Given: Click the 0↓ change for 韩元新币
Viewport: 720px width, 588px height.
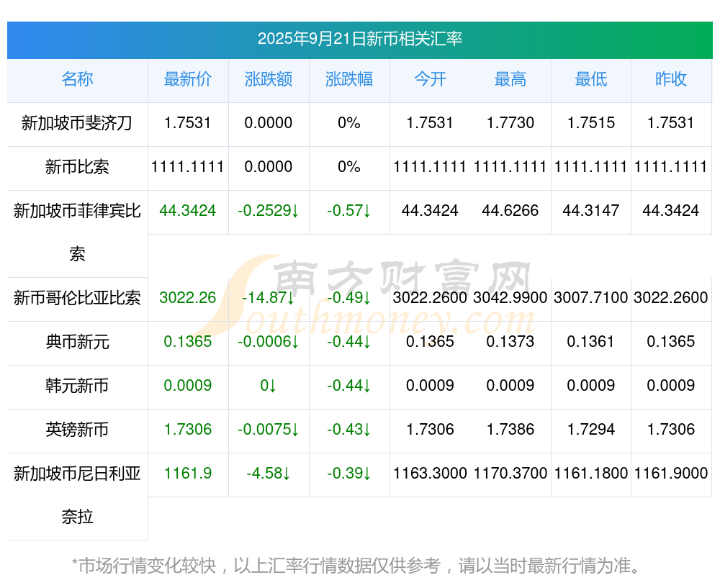Looking at the screenshot, I should (269, 386).
